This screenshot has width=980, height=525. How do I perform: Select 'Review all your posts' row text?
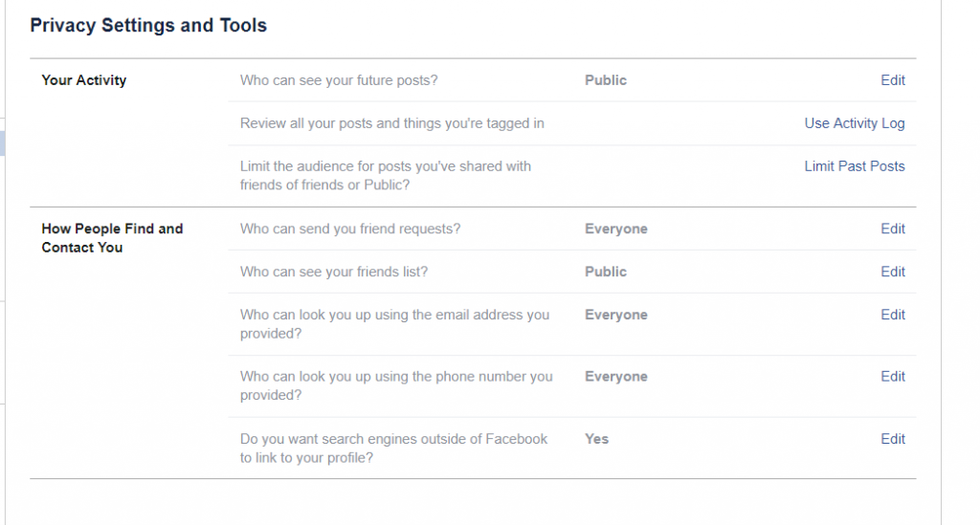point(391,123)
